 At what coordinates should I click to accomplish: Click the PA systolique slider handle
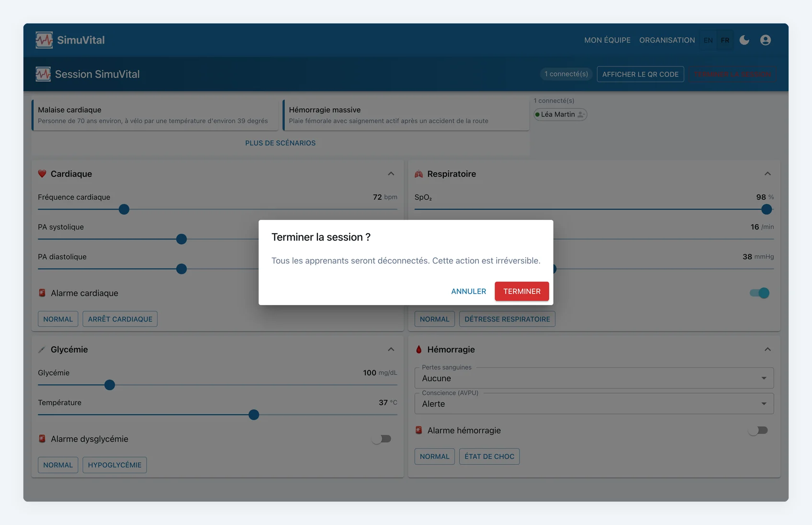pyautogui.click(x=181, y=239)
